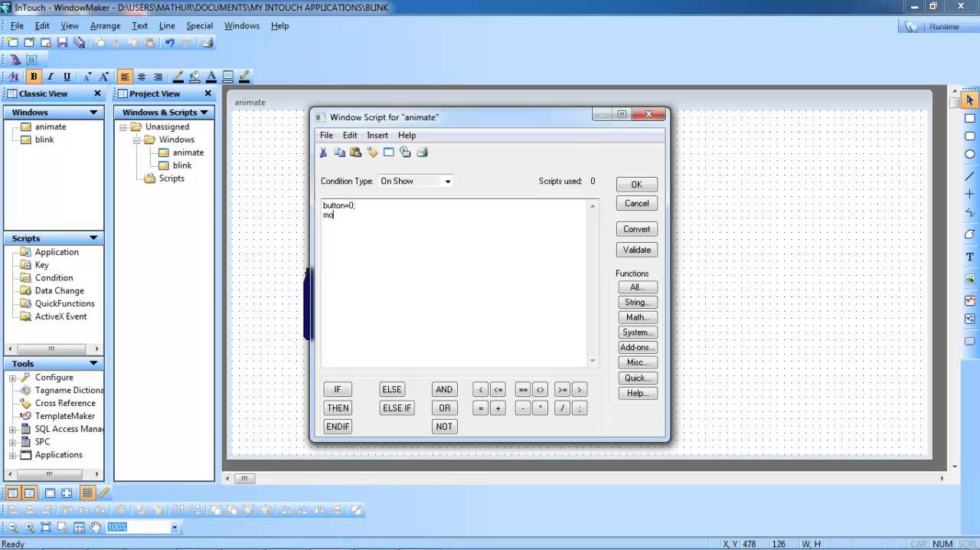Collapse the Scripts panel header arrow
The image size is (980, 550).
93,238
